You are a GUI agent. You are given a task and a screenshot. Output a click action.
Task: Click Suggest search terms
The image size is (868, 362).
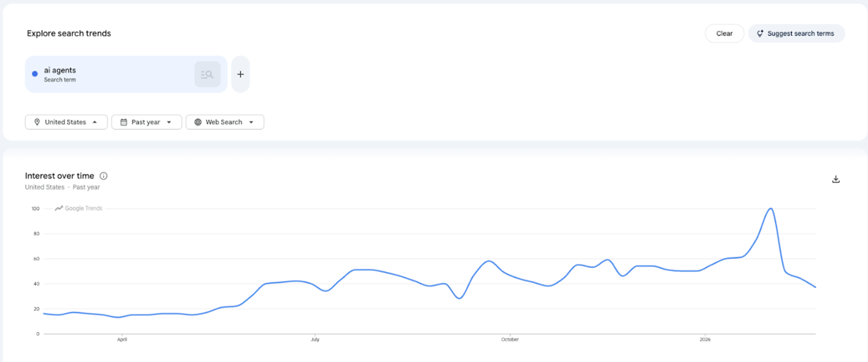(796, 33)
